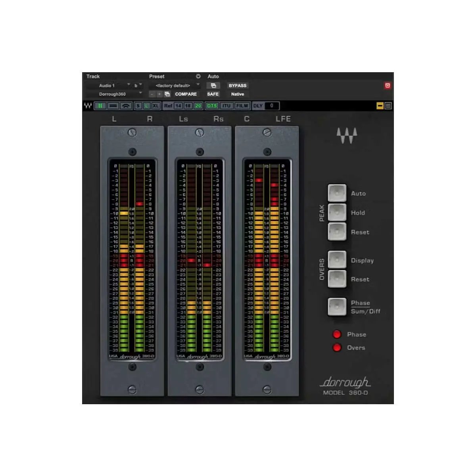Choose the arc meter layout icon
The height and width of the screenshot is (476, 476).
click(x=126, y=106)
